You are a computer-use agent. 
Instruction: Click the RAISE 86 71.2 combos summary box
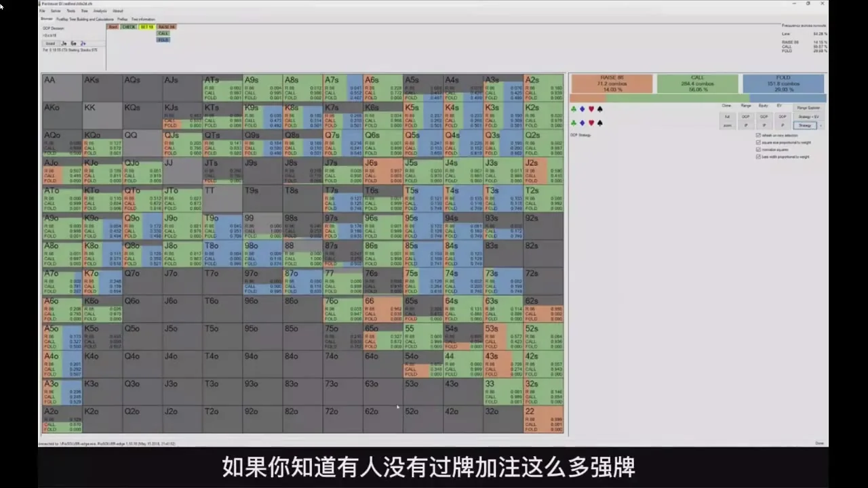point(611,83)
